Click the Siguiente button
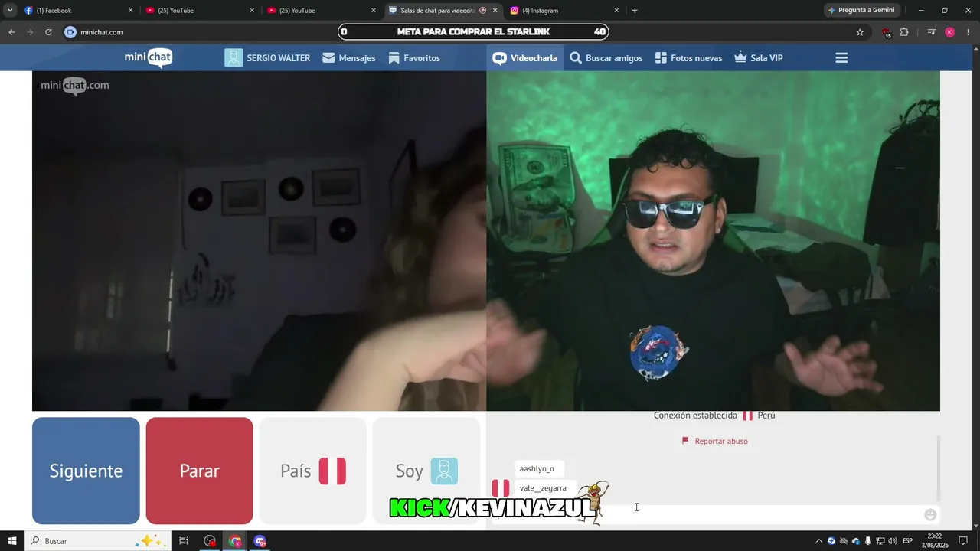The height and width of the screenshot is (551, 980). coord(86,471)
